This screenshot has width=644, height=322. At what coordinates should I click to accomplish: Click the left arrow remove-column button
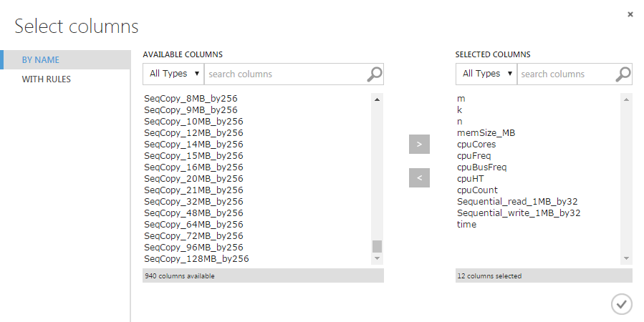(x=419, y=177)
